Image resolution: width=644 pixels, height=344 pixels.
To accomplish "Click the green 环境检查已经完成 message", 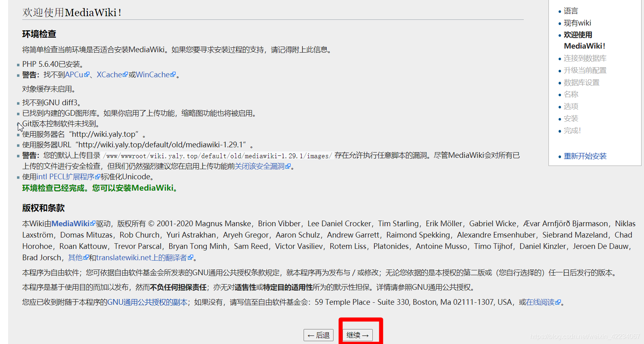I will [x=101, y=188].
